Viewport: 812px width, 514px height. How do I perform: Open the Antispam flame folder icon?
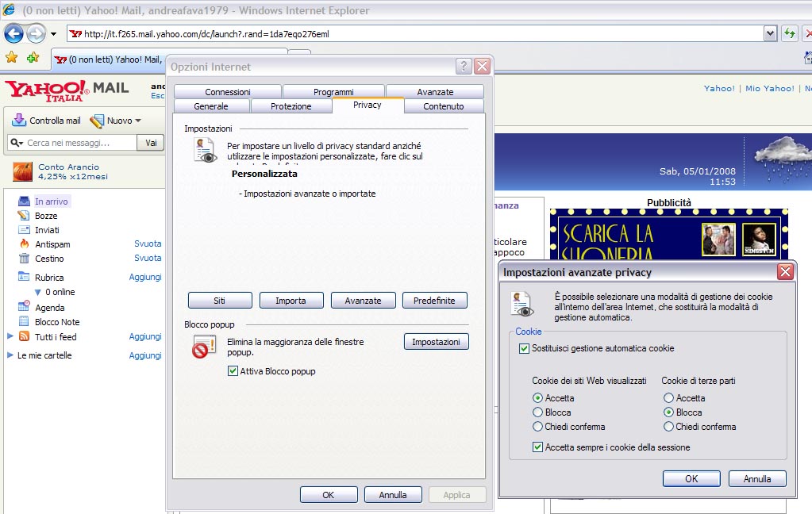[x=24, y=244]
